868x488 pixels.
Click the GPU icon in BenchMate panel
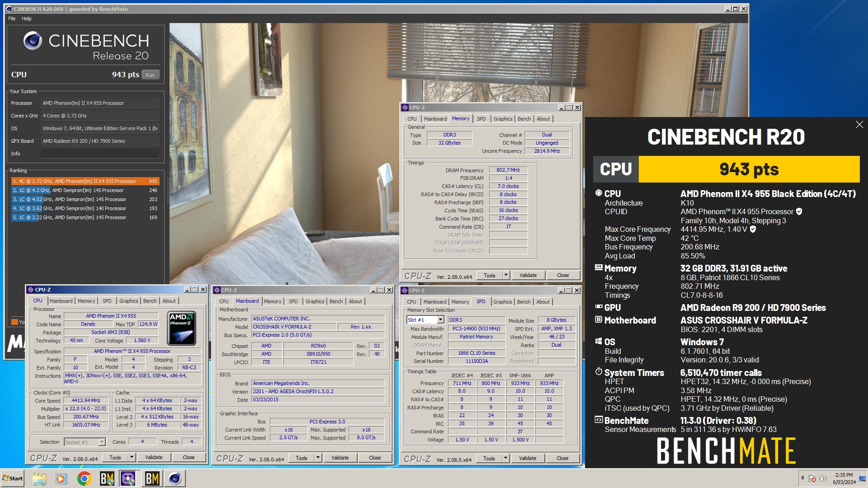pyautogui.click(x=599, y=307)
